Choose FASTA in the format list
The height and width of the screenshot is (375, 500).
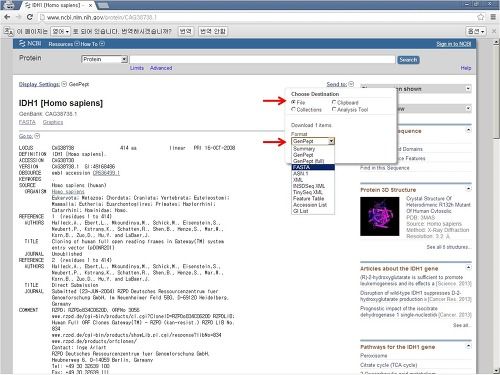(x=313, y=167)
